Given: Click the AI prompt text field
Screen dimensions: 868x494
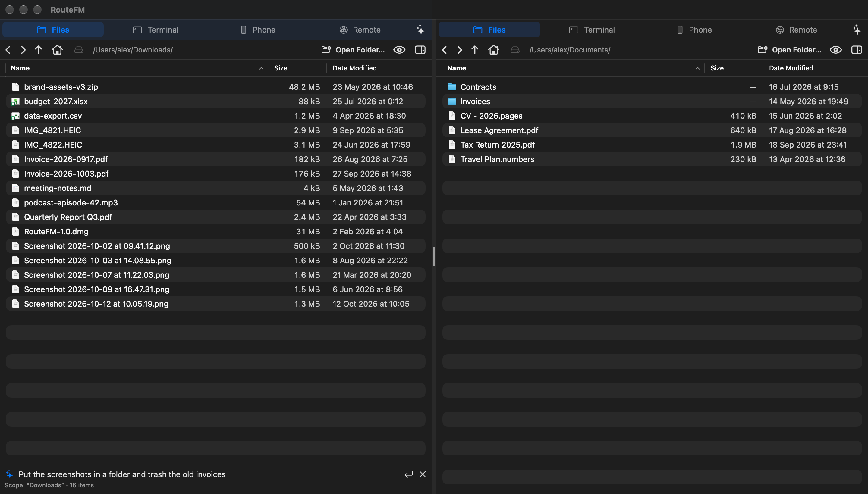Looking at the screenshot, I should [x=209, y=474].
